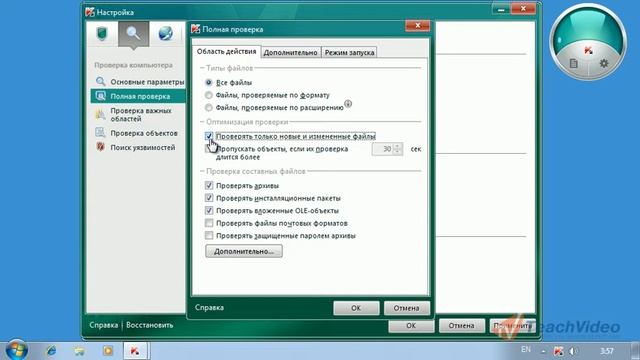Viewport: 640px width, 360px height.
Task: Toggle Пропускать объекты, если их проверка длится checkbox
Action: click(x=209, y=149)
